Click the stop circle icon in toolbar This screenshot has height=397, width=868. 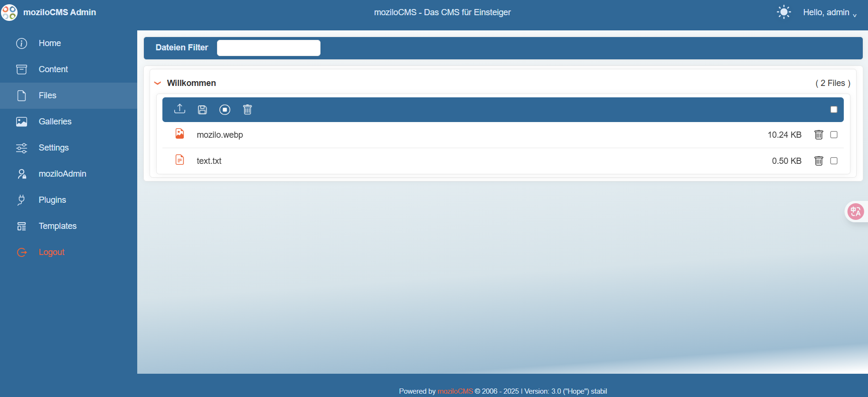225,110
